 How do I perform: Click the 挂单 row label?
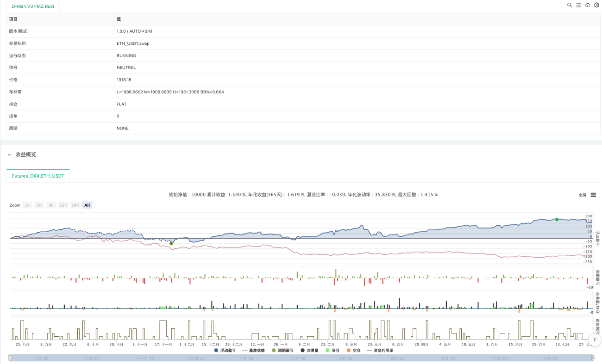[x=13, y=116]
